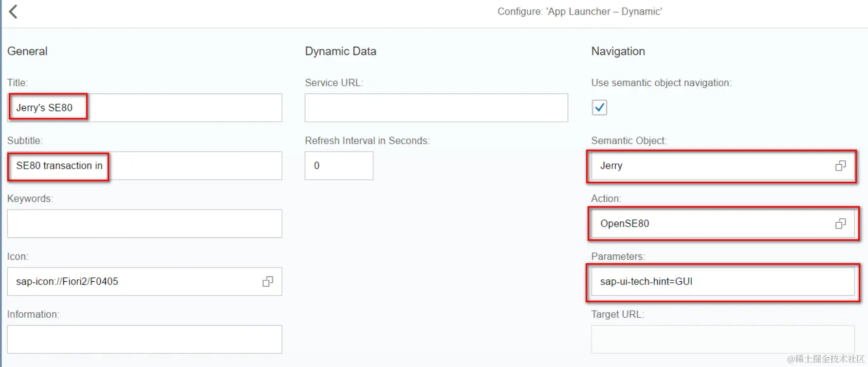Click the Navigation section heading
The image size is (868, 367).
tap(618, 51)
